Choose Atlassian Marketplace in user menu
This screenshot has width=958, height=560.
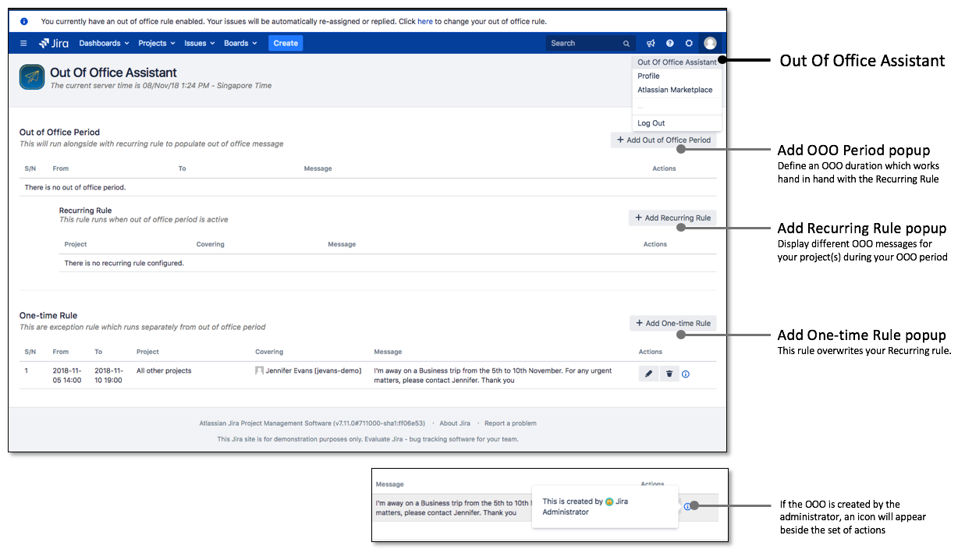point(675,90)
